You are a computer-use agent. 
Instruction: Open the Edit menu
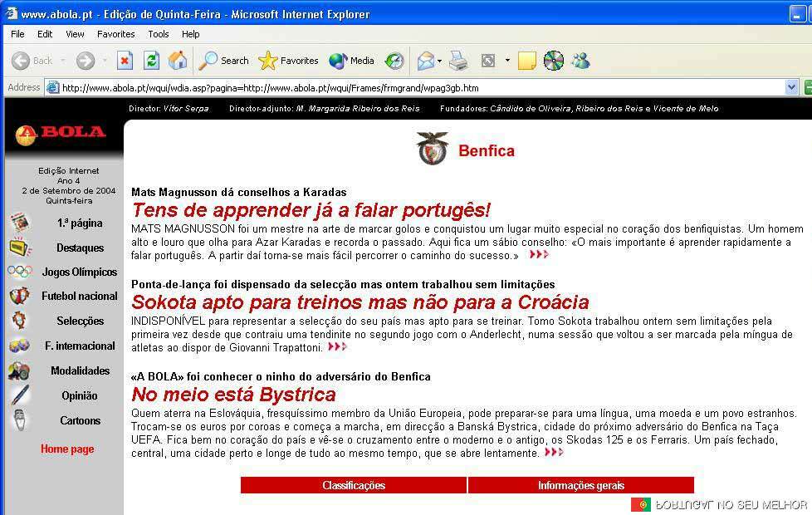[x=45, y=34]
